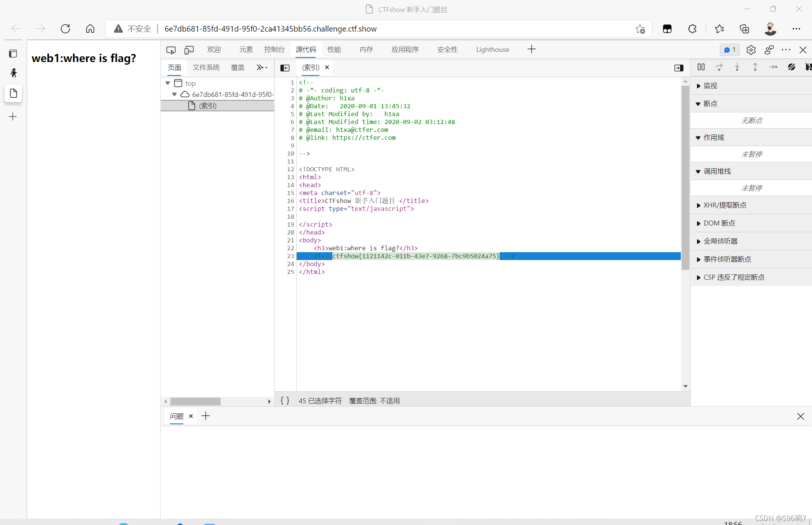Add this page to favorites star

tap(640, 29)
